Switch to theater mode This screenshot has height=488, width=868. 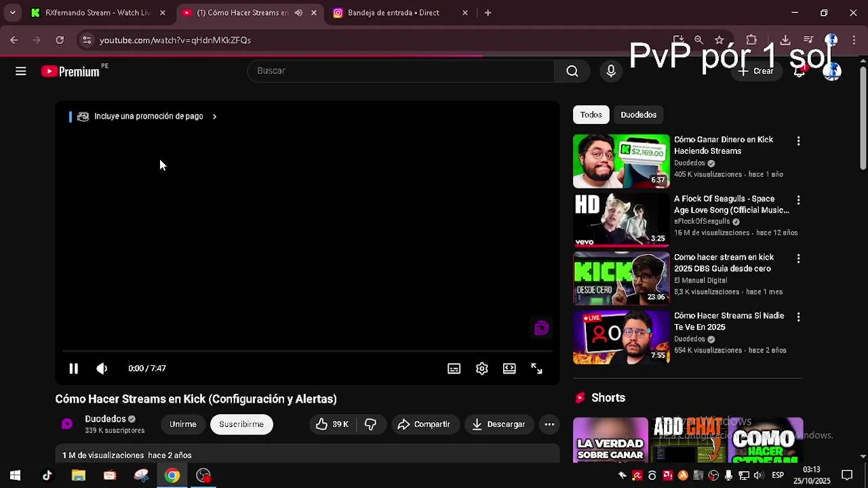click(509, 369)
